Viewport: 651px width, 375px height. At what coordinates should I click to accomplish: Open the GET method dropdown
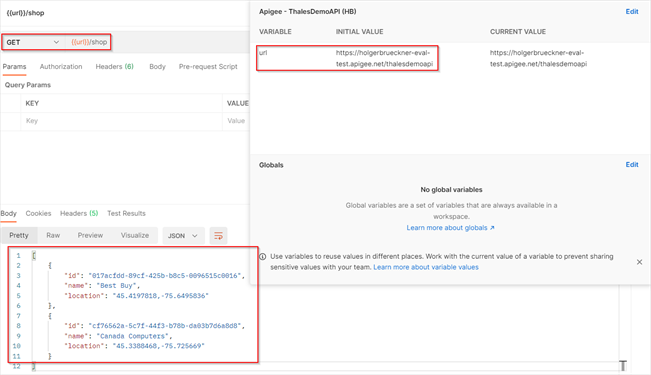[x=32, y=42]
